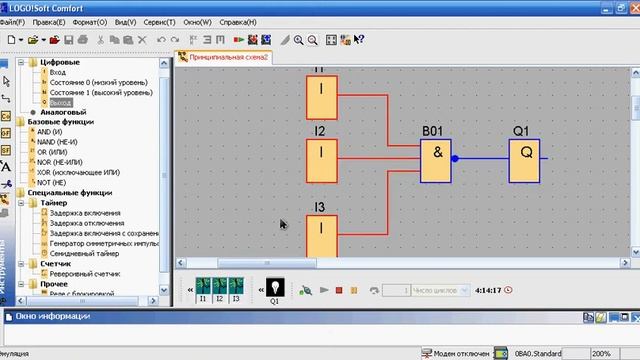Select Вход in the Цифровые tree
The height and width of the screenshot is (360, 640).
point(58,72)
